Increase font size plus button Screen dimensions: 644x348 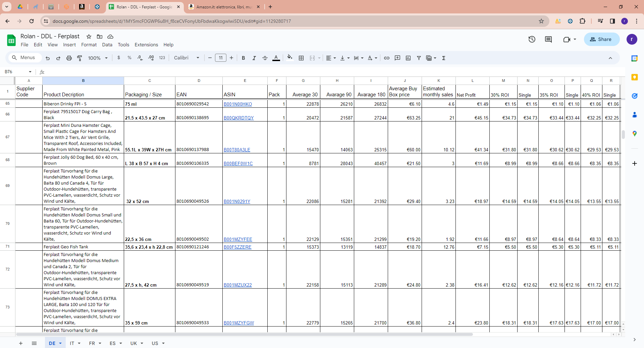tap(231, 58)
